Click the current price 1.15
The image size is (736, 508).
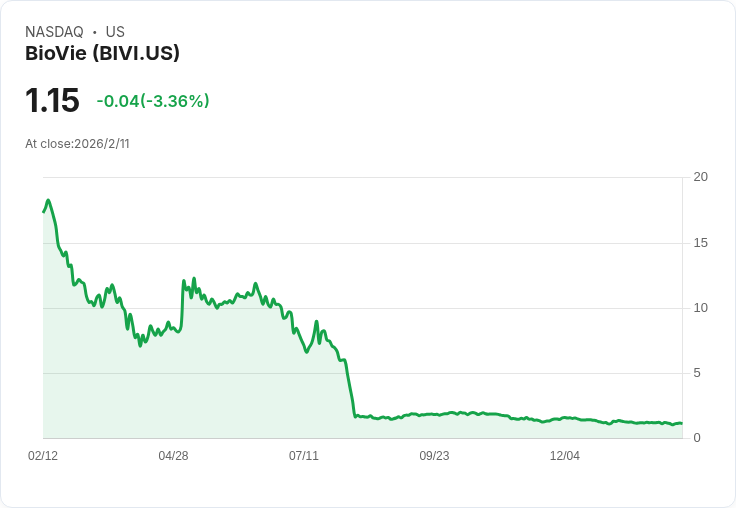coord(52,101)
